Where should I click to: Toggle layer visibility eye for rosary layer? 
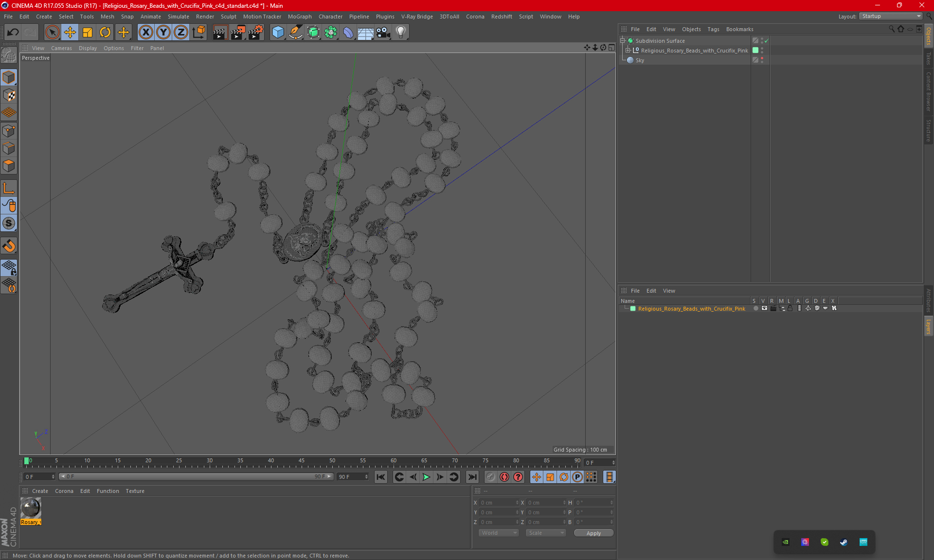(764, 308)
